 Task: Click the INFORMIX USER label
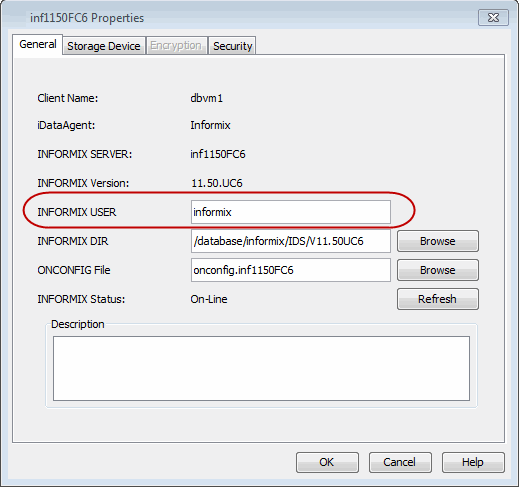coord(77,212)
